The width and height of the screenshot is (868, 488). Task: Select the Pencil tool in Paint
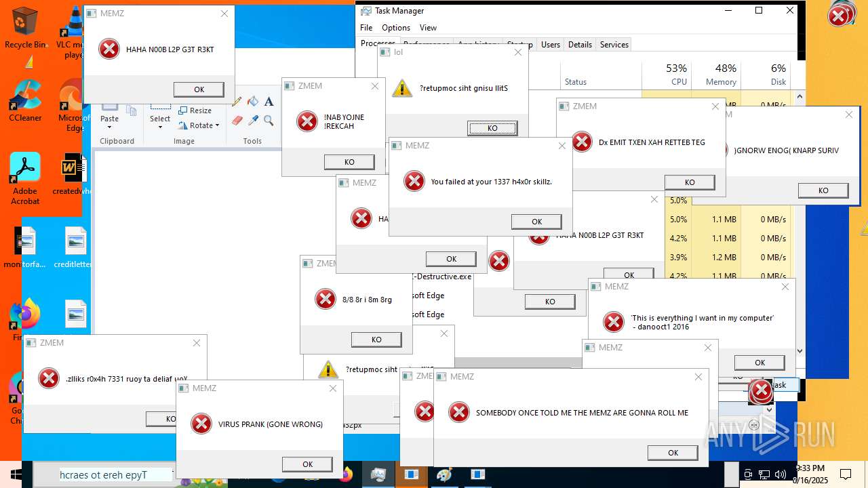237,102
